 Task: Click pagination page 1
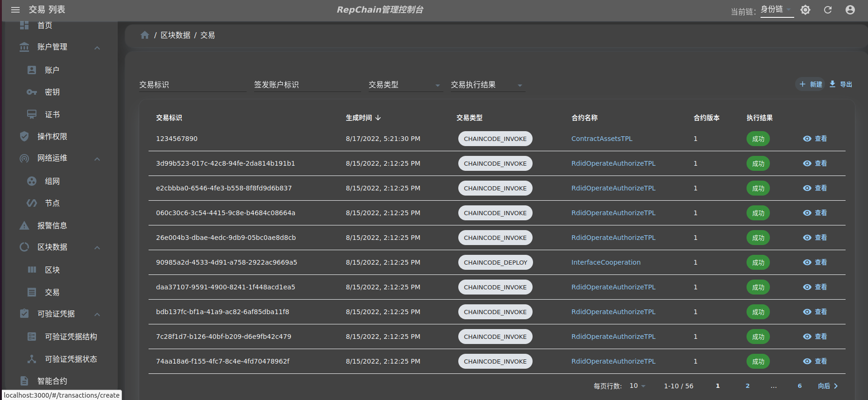pyautogui.click(x=718, y=386)
